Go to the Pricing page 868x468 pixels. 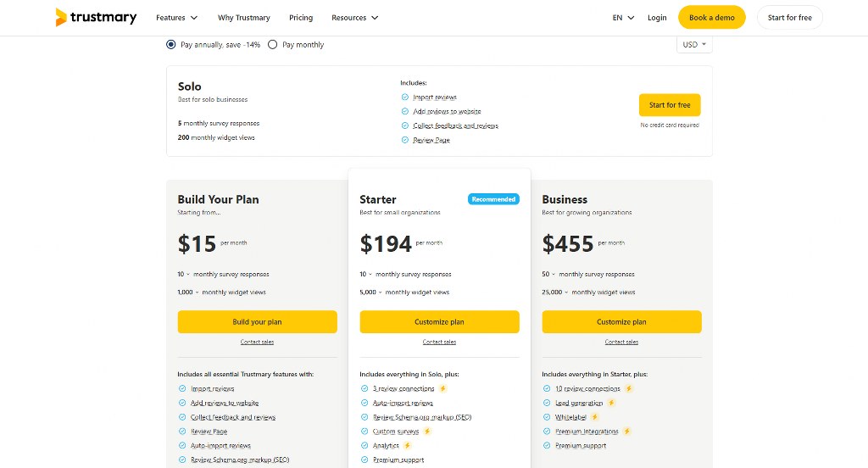coord(301,18)
